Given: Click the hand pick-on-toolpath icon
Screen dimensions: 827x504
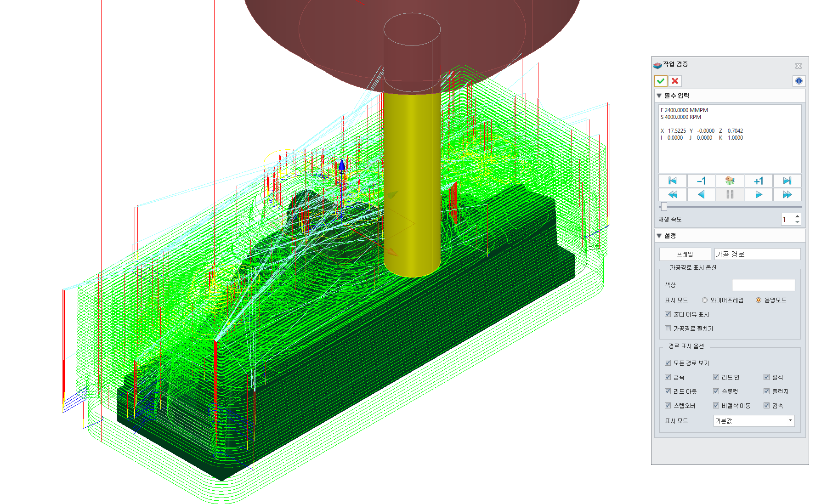Looking at the screenshot, I should point(730,181).
